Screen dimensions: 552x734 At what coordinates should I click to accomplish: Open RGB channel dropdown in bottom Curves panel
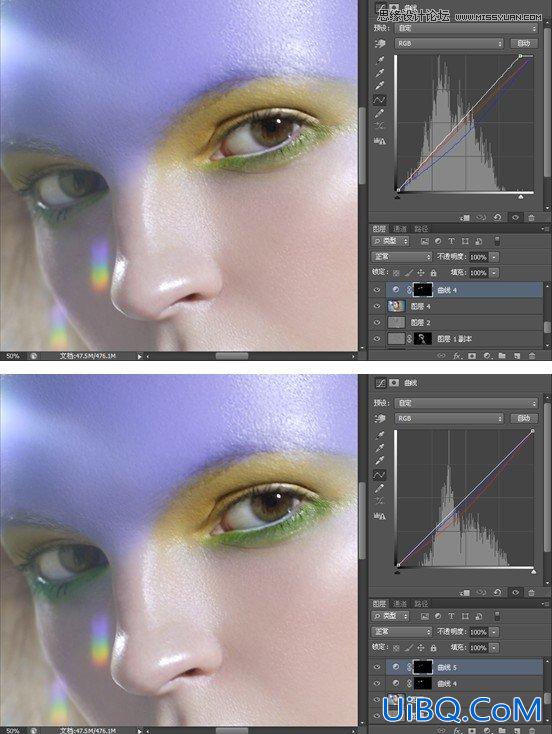click(x=449, y=418)
